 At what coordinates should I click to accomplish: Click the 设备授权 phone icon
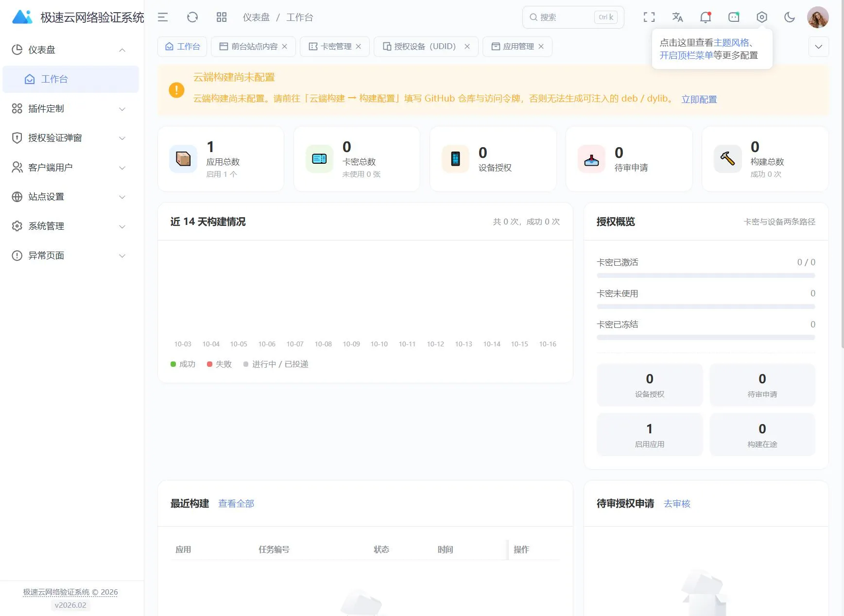(x=455, y=159)
